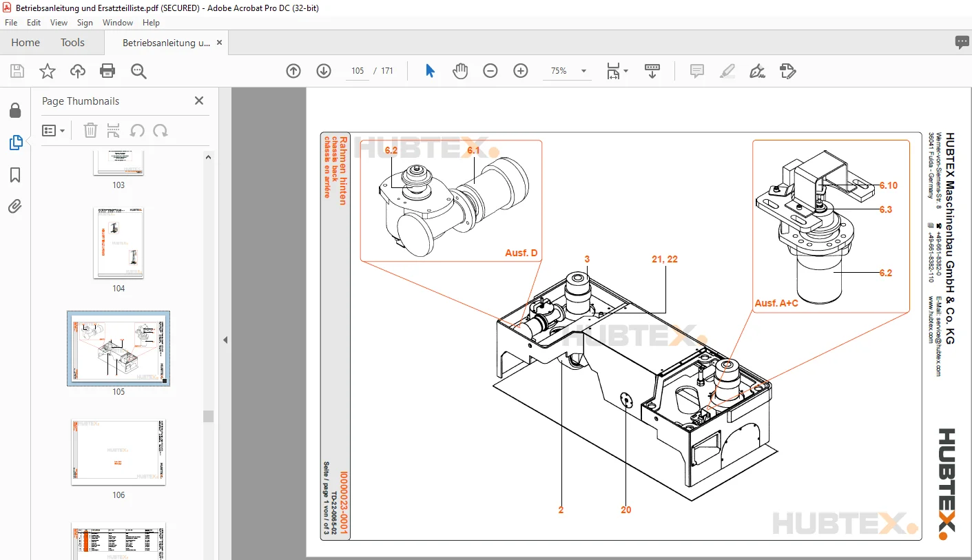This screenshot has height=560, width=972.
Task: Select page 103 thumbnail
Action: click(118, 163)
